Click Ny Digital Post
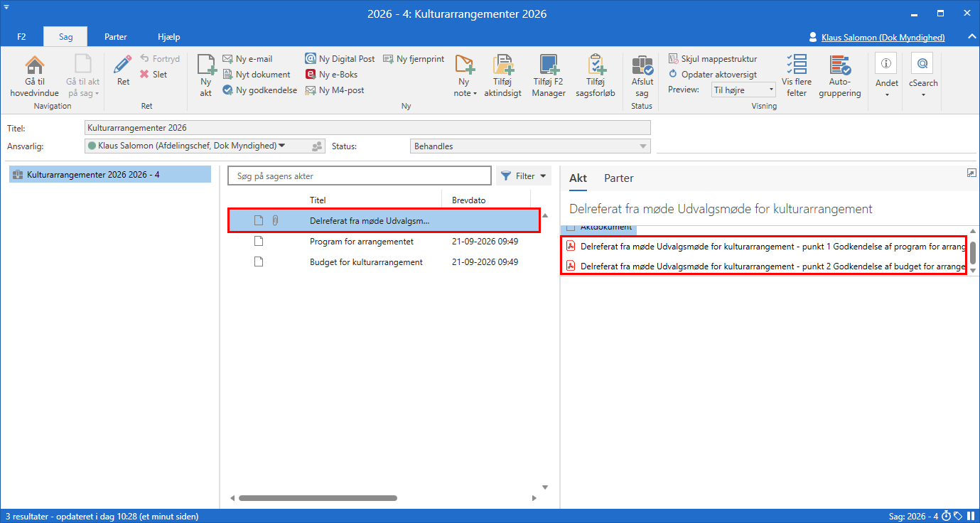This screenshot has width=980, height=523. point(340,59)
